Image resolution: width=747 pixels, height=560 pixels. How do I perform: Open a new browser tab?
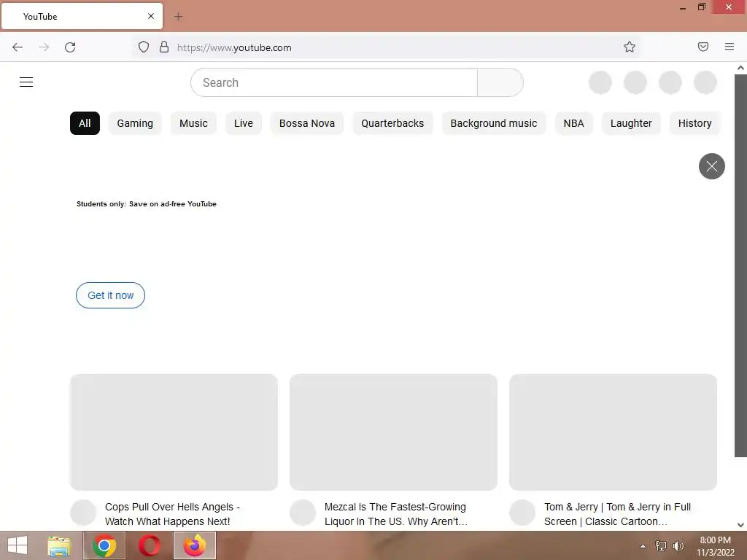(x=178, y=17)
